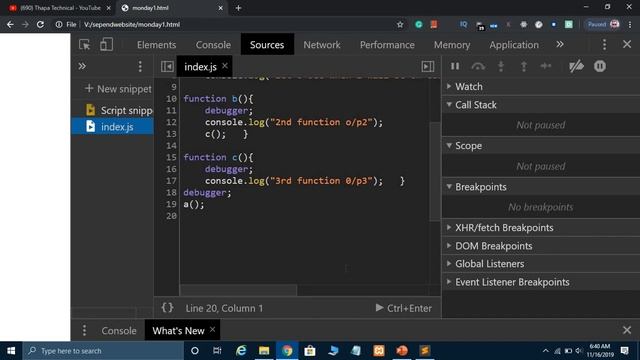Open the Performance panel tab

tap(387, 45)
